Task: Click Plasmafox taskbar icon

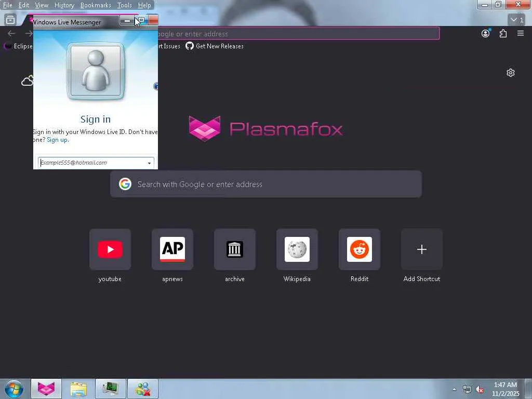Action: [46, 389]
